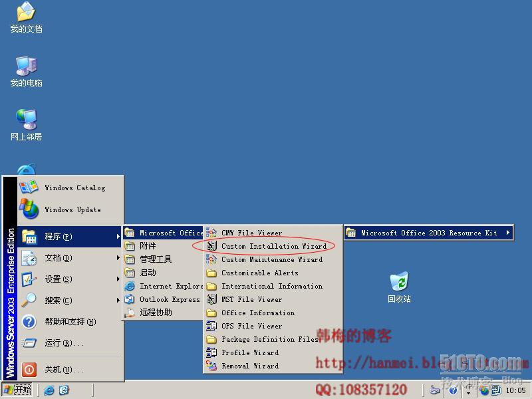The width and height of the screenshot is (532, 399).
Task: Select the 回收站 recycle bin icon
Action: point(400,287)
